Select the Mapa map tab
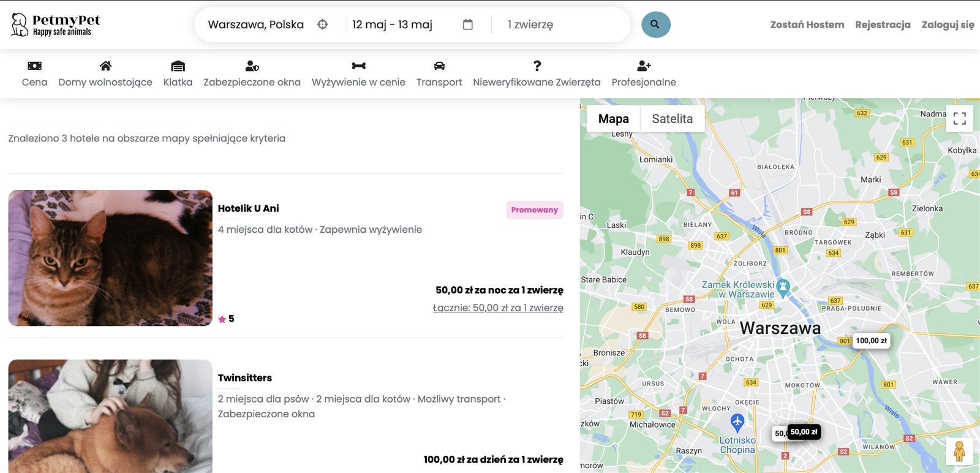Screen dimensions: 980x473 click(x=613, y=119)
